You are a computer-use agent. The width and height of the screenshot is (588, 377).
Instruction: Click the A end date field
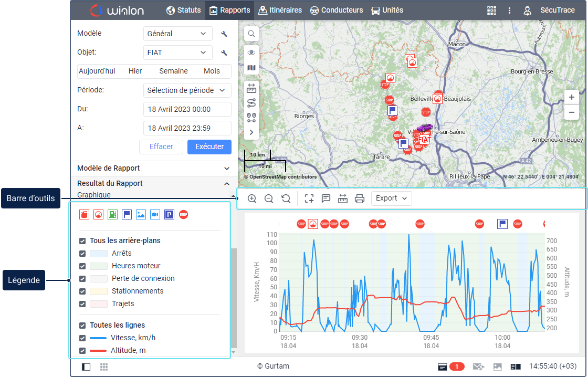187,128
